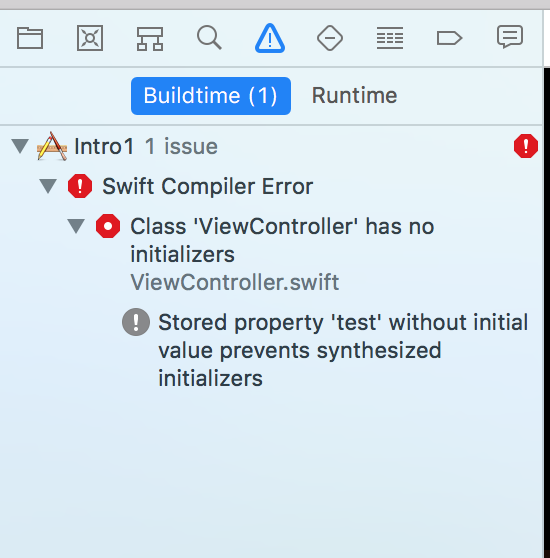Open the Test navigator diamond icon
This screenshot has height=558, width=550.
(330, 38)
